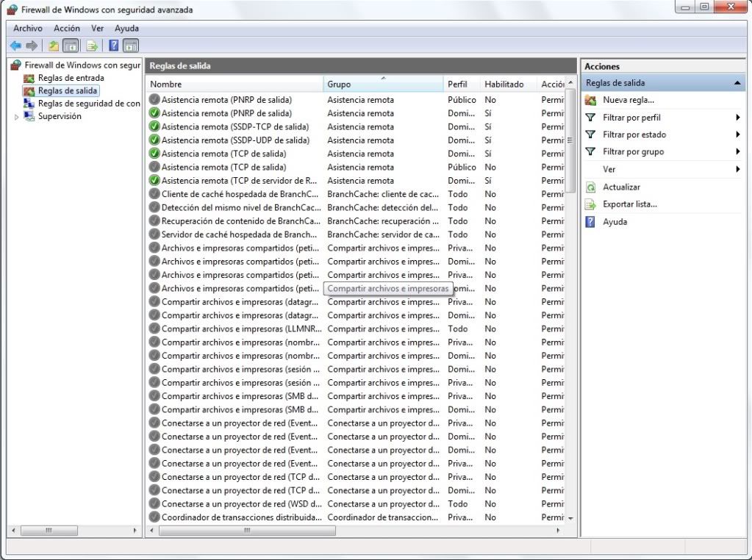
Task: Go back with the blue Back arrow
Action: 15,46
